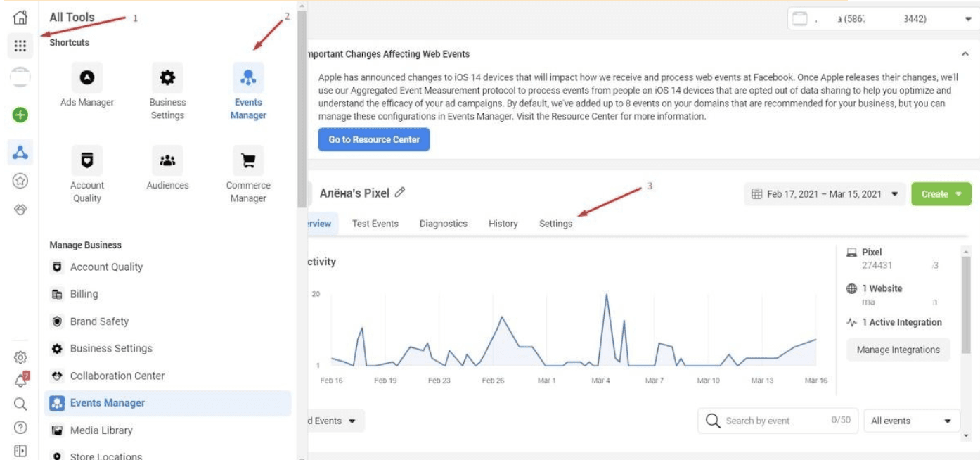Edit pixel name with the pencil icon
Viewport: 980px width, 460px height.
point(401,193)
